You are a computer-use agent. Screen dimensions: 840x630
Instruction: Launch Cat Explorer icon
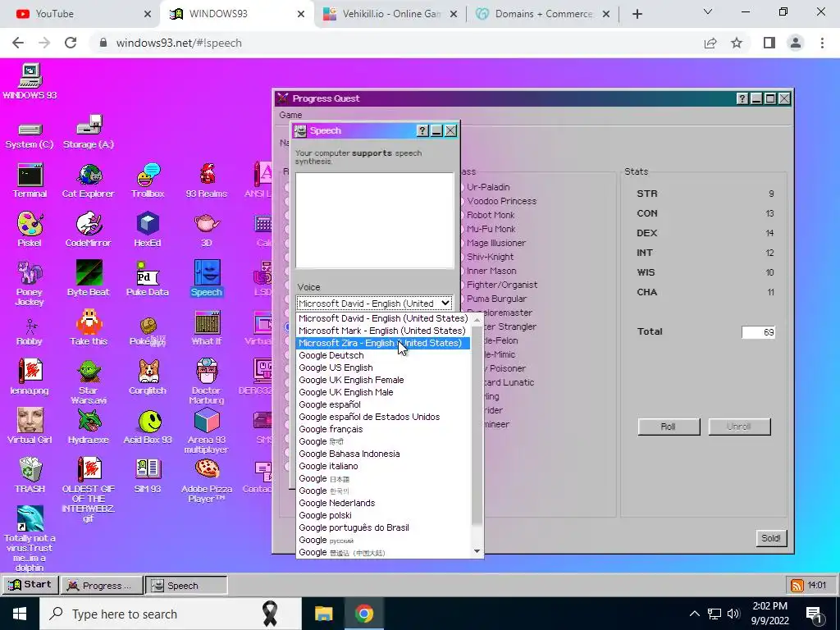[x=89, y=180]
